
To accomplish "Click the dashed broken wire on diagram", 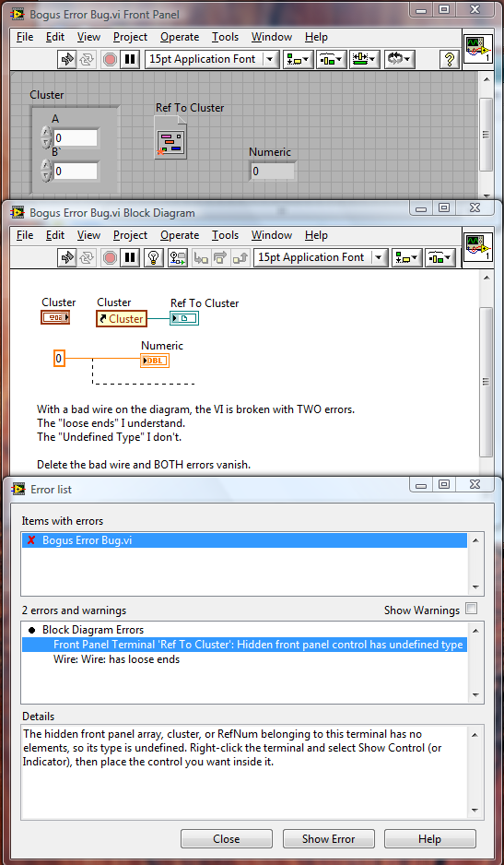I will [144, 384].
